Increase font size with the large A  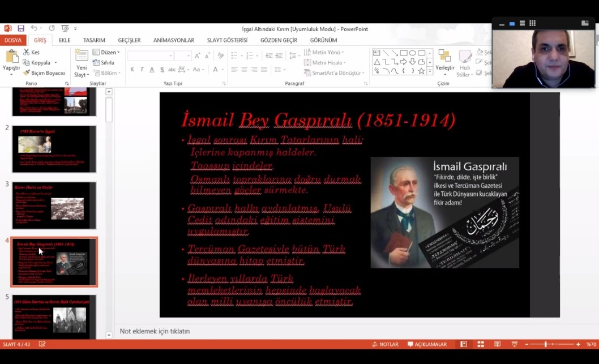(197, 56)
